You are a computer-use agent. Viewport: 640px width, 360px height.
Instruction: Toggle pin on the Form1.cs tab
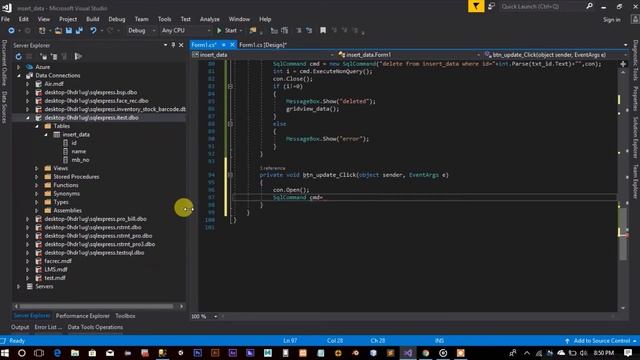224,45
